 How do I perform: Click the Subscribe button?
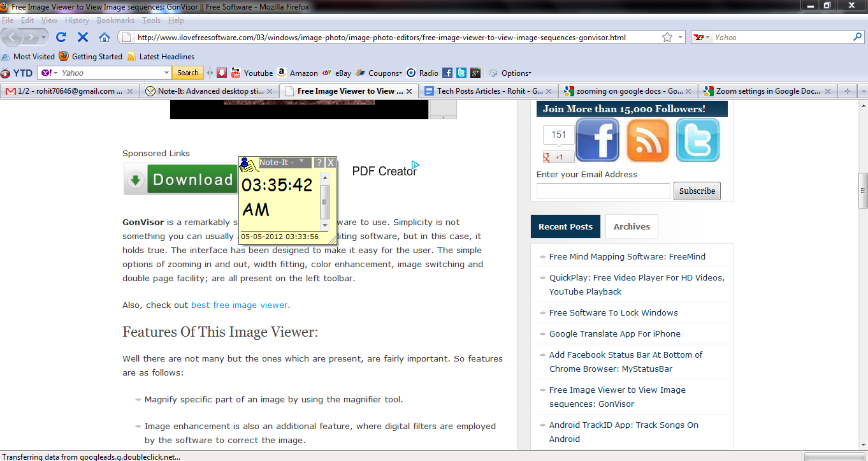[x=697, y=191]
